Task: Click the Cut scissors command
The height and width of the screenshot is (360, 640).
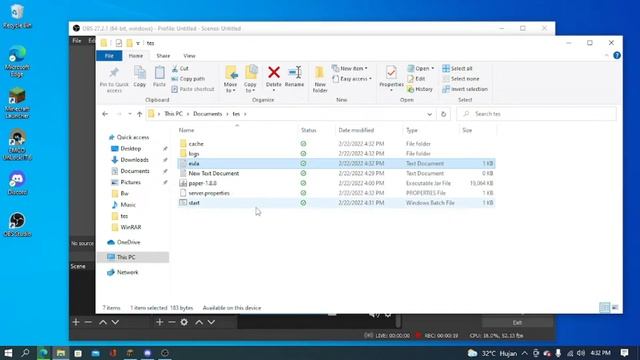Action: [180, 69]
